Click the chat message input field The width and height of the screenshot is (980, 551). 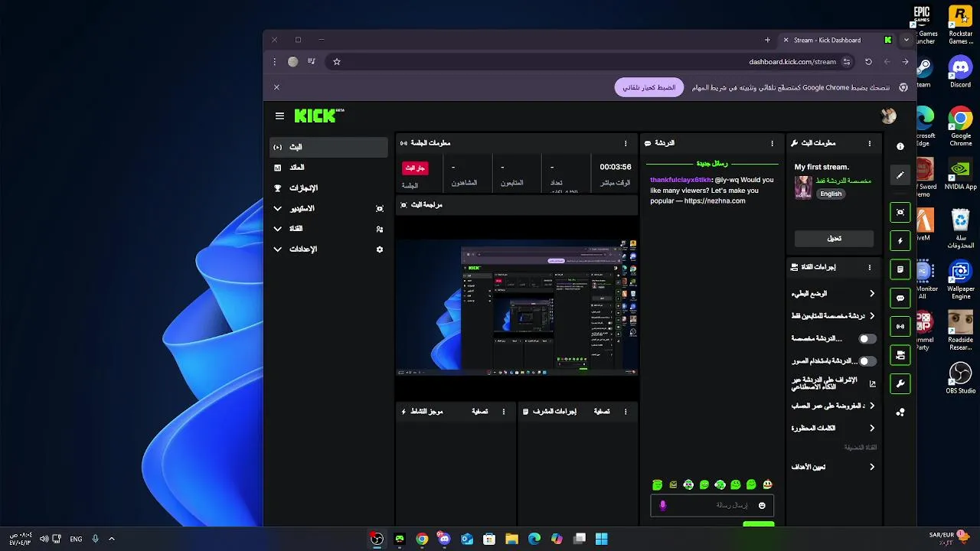pos(712,505)
